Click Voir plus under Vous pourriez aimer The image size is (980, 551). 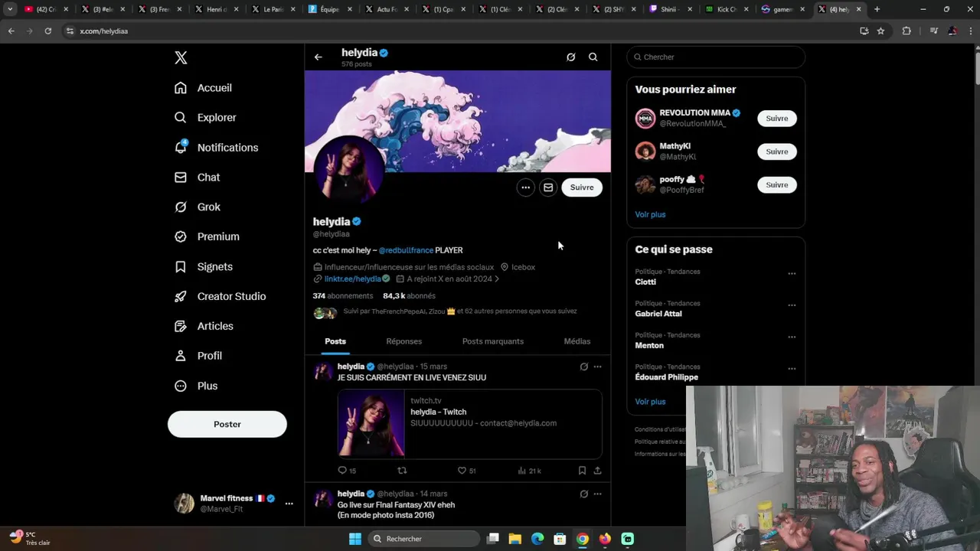(x=650, y=215)
